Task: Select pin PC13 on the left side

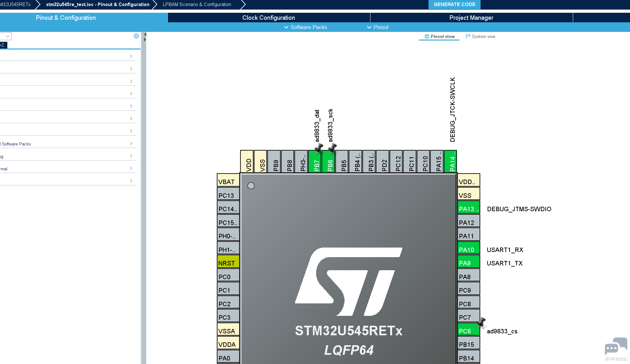Action: coord(228,194)
